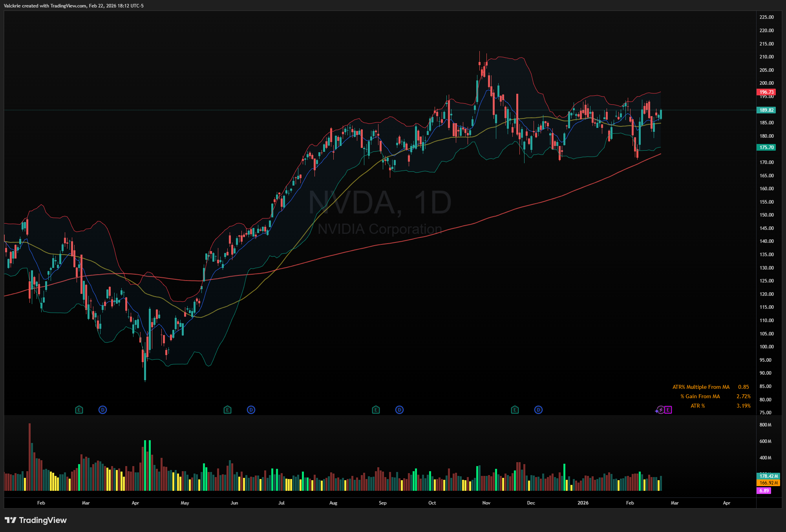The width and height of the screenshot is (786, 532).
Task: Click the 189.82 current price label
Action: tap(766, 110)
